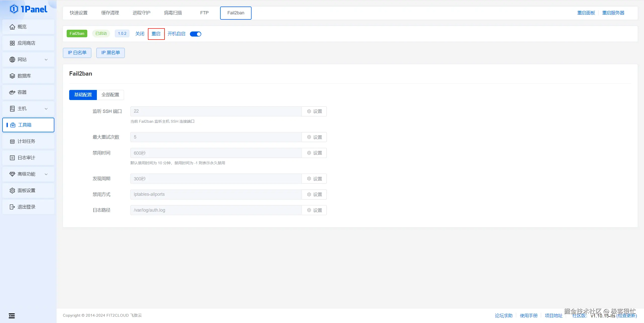Viewport: 644px width, 323px height.
Task: Open the IP 黑名单 blacklist button
Action: tap(110, 53)
